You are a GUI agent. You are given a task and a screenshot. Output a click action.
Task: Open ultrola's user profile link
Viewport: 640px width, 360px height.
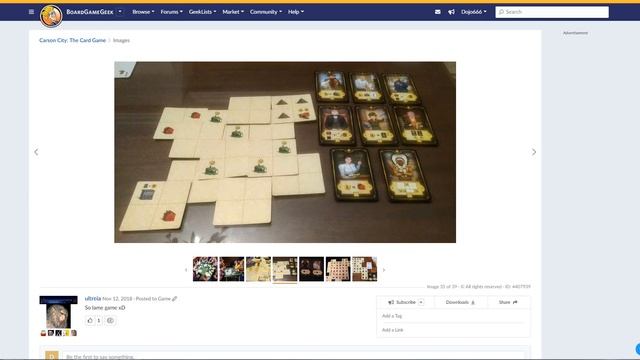tap(93, 298)
